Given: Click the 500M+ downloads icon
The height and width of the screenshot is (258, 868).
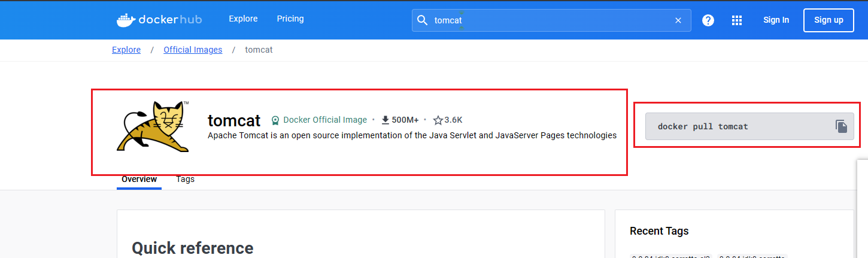Looking at the screenshot, I should pos(386,120).
